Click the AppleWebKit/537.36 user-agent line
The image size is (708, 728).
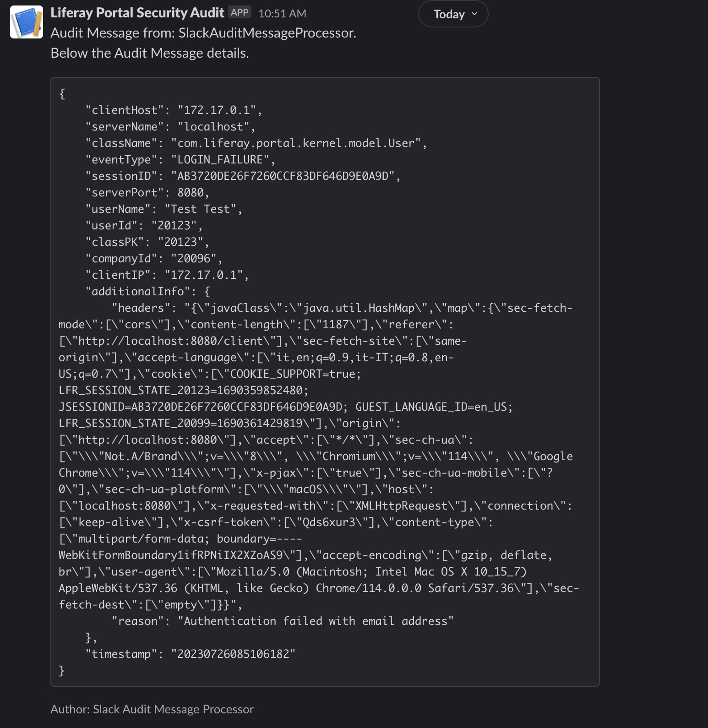coord(319,588)
